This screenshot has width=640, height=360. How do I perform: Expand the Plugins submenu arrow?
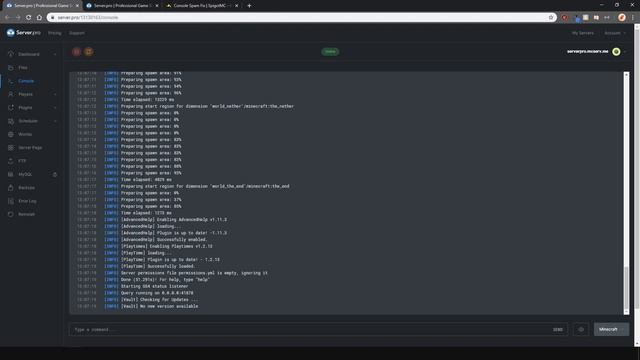55,108
